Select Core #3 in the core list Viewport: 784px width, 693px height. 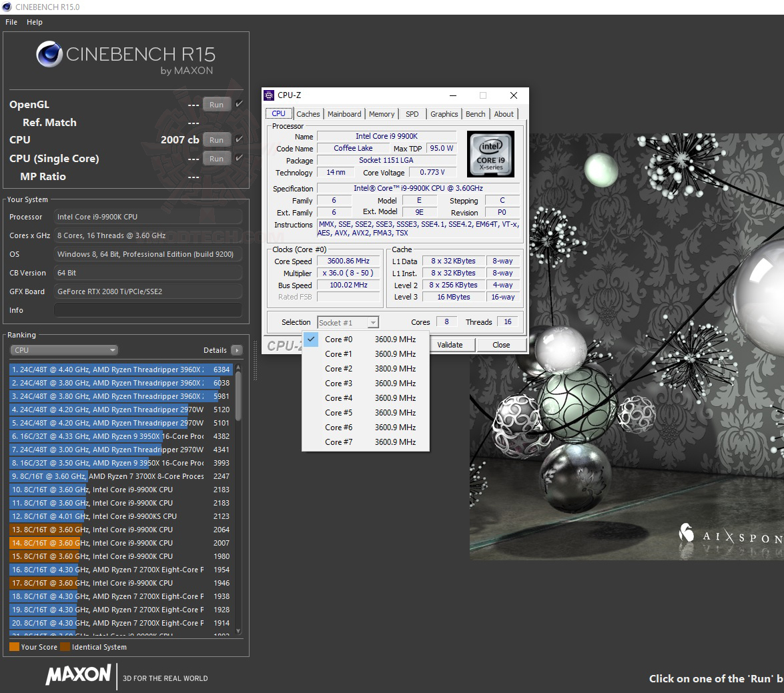(x=366, y=384)
